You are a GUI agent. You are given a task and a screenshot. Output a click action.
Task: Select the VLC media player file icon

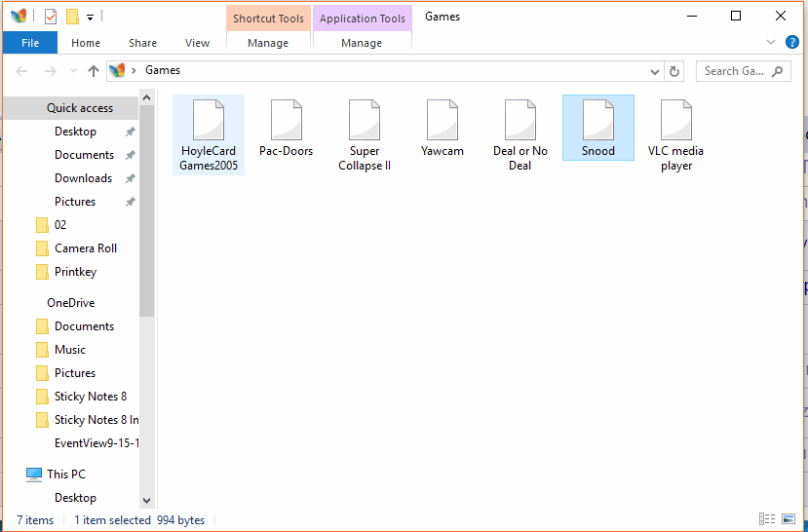676,120
